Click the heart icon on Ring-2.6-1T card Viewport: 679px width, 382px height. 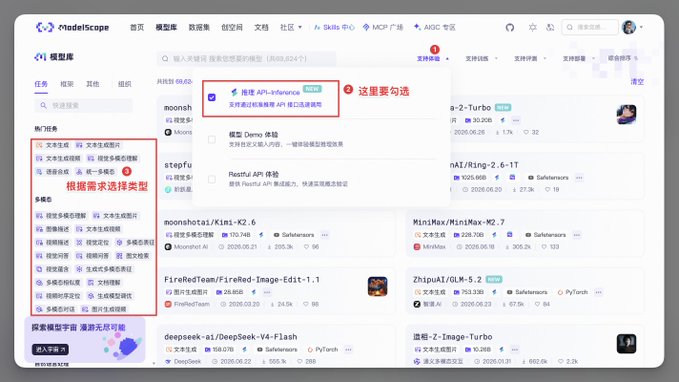click(x=548, y=190)
